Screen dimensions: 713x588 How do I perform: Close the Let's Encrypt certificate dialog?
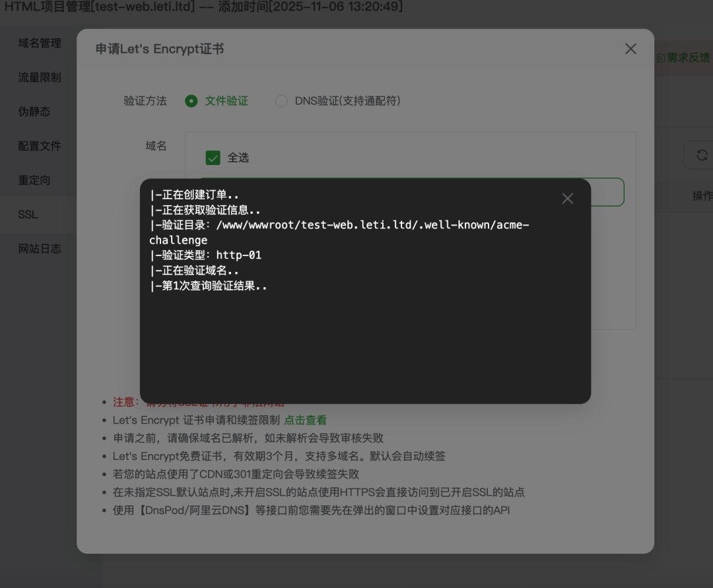(x=630, y=49)
